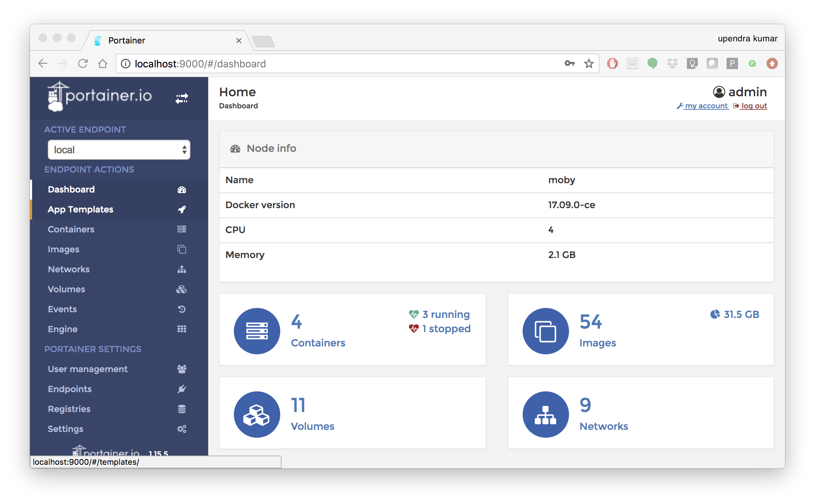Click the saved password key icon

(570, 63)
